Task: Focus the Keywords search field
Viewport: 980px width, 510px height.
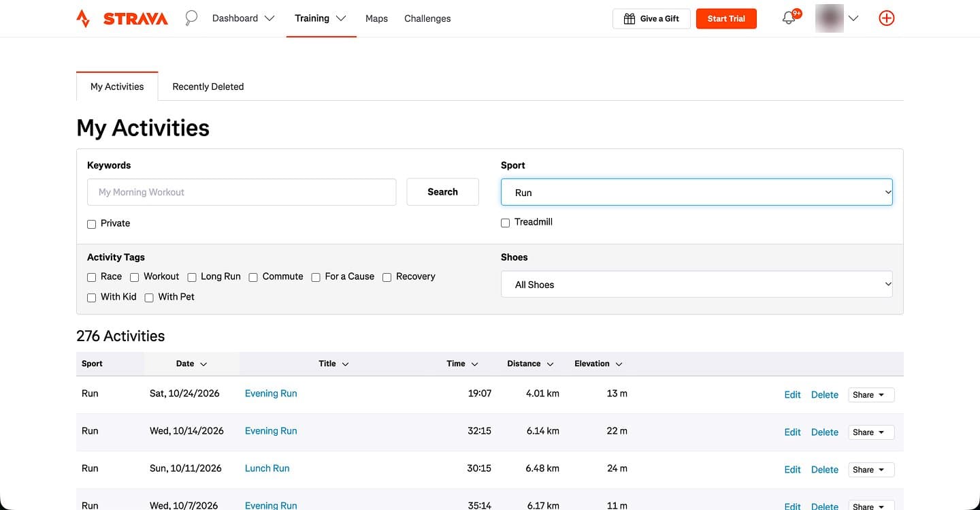Action: pos(242,192)
